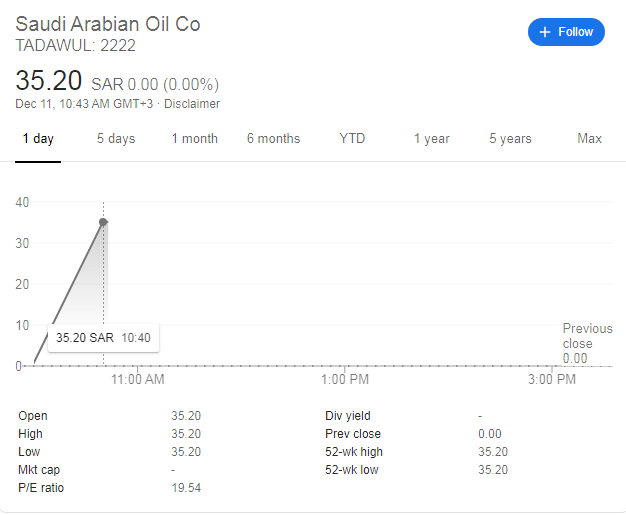Click the blue Follow button
The height and width of the screenshot is (515, 626).
(x=566, y=32)
